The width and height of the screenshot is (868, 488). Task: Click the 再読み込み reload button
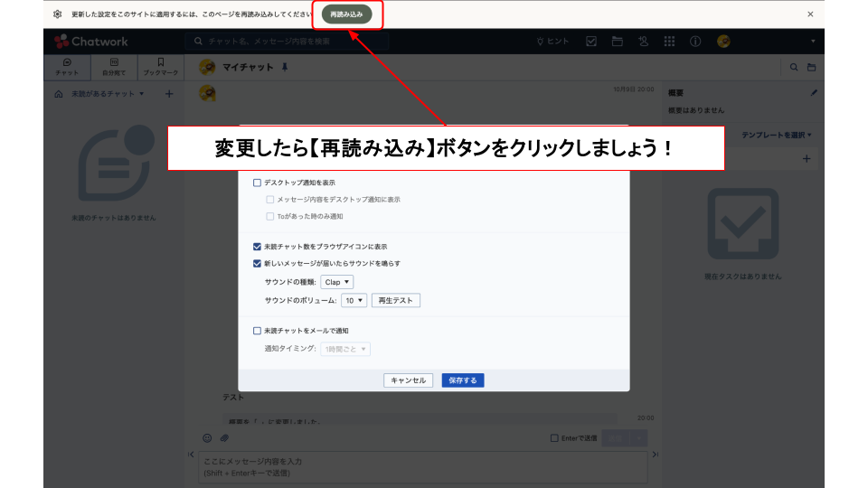pos(346,14)
